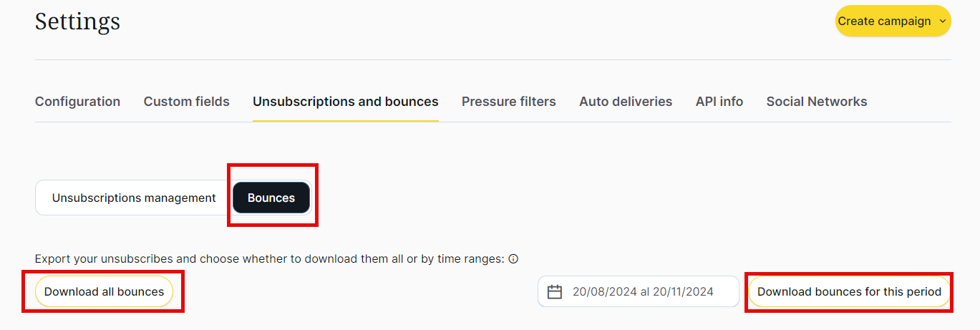This screenshot has height=330, width=980.
Task: Click the end date 20/11/2024
Action: 682,292
